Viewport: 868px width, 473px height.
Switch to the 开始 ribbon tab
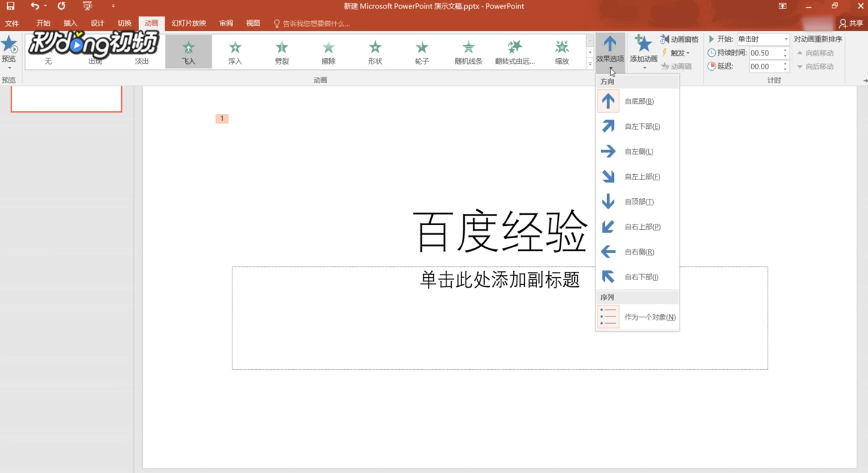(43, 24)
